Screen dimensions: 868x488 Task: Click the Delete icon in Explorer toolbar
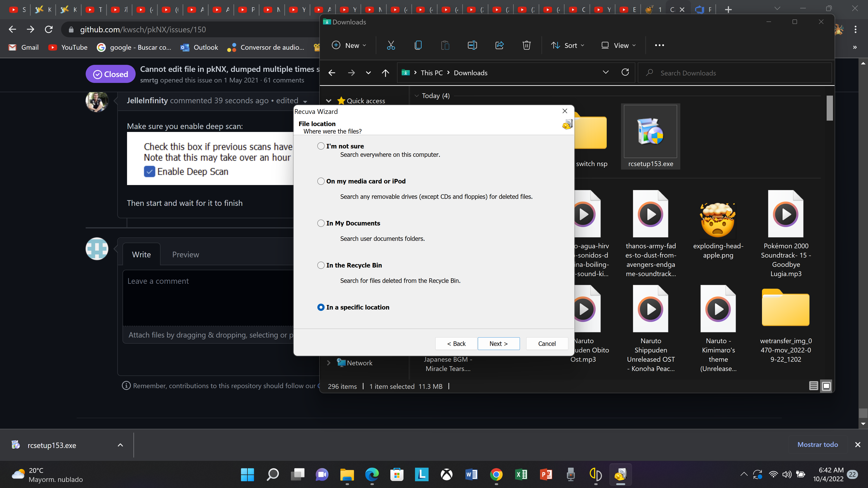526,45
